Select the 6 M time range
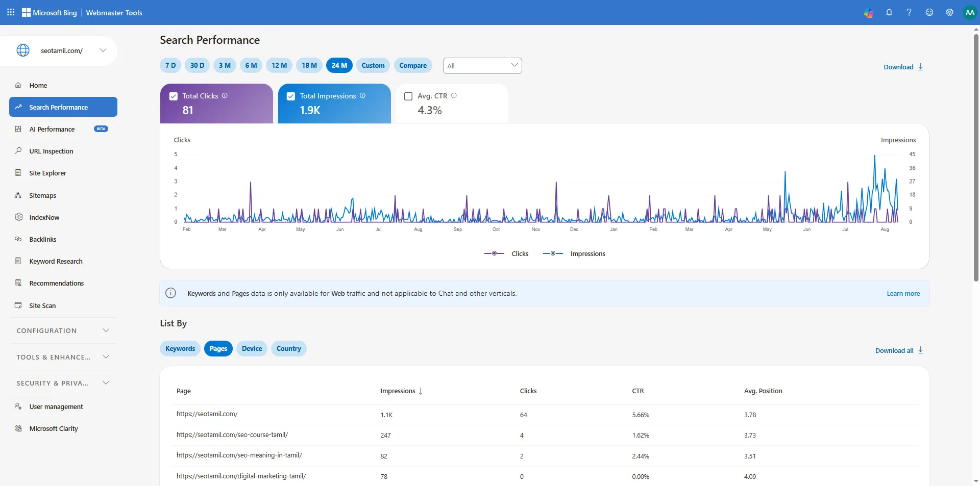 click(x=251, y=65)
